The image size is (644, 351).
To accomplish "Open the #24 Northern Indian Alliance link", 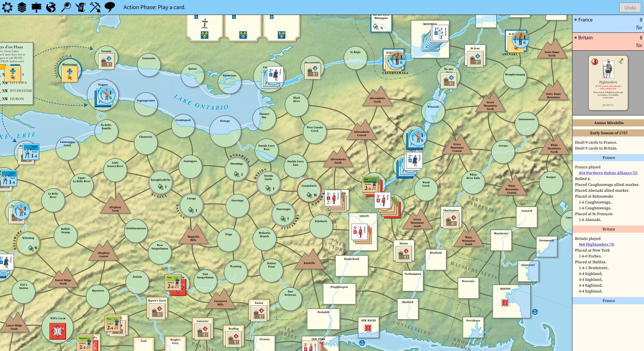I will pos(608,173).
